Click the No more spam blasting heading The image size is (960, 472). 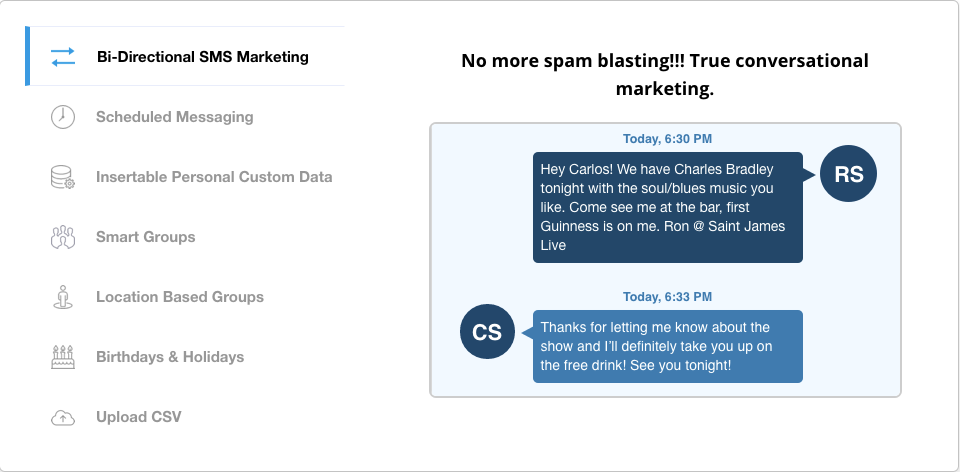point(665,75)
